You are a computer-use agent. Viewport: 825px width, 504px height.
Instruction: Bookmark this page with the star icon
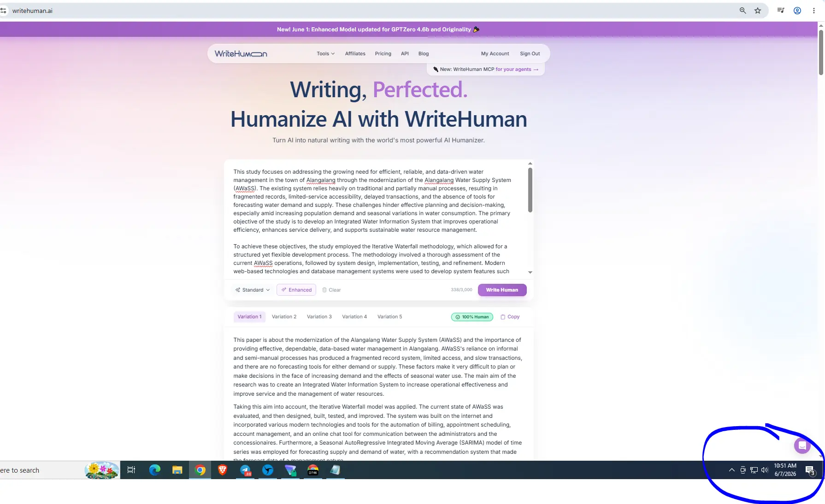pos(758,11)
